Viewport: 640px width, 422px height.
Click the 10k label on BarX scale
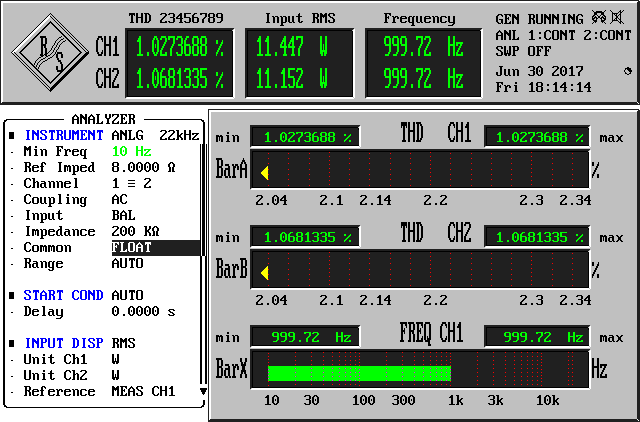[x=547, y=400]
